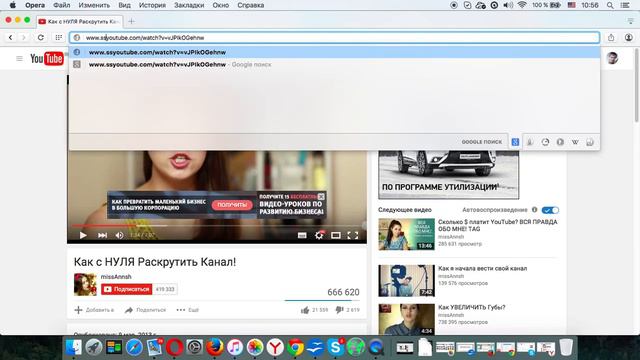Dislike the video with the thumbs down
Viewport: 640px width, 360px height.
click(339, 310)
